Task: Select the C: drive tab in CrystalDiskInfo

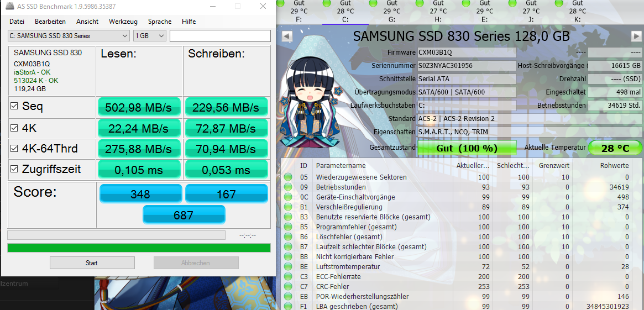Action: click(345, 12)
